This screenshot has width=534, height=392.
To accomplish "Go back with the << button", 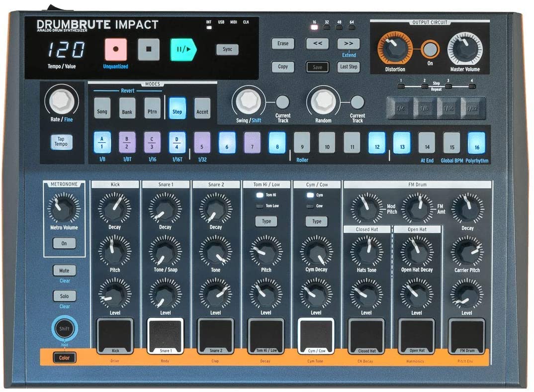I will (317, 44).
